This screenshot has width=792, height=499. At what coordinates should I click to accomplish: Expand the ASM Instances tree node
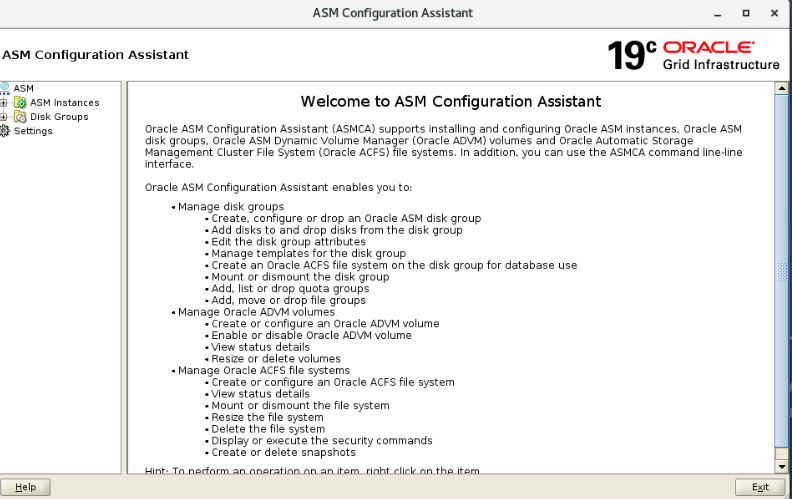(3, 103)
